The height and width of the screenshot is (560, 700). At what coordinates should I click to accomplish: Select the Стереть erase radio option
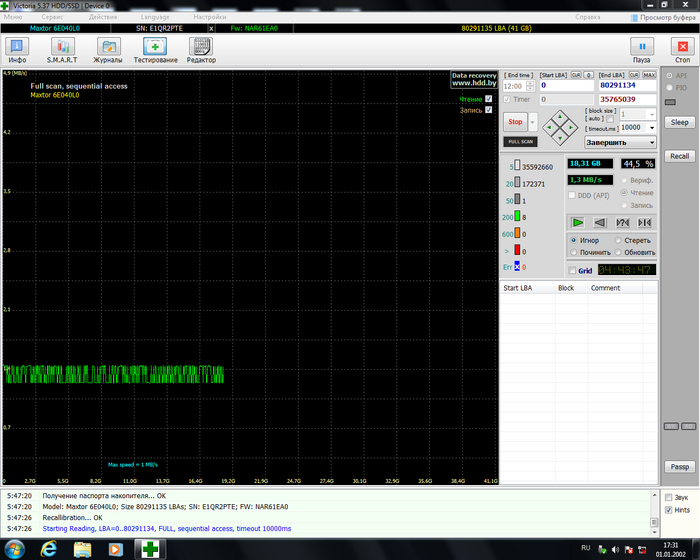point(618,240)
